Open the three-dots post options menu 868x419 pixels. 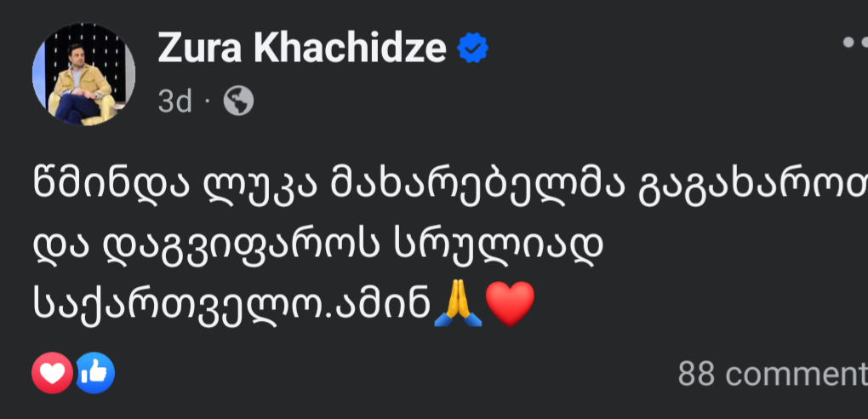pyautogui.click(x=854, y=41)
